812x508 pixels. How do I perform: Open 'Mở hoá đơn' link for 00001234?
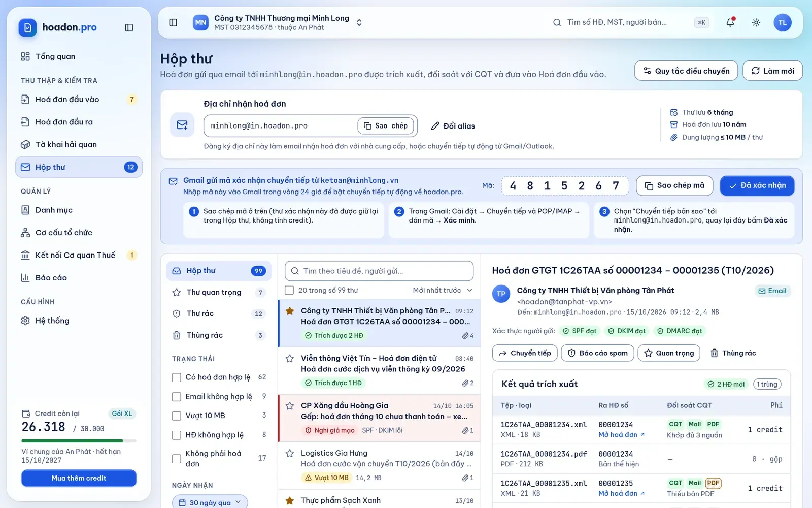(621, 435)
